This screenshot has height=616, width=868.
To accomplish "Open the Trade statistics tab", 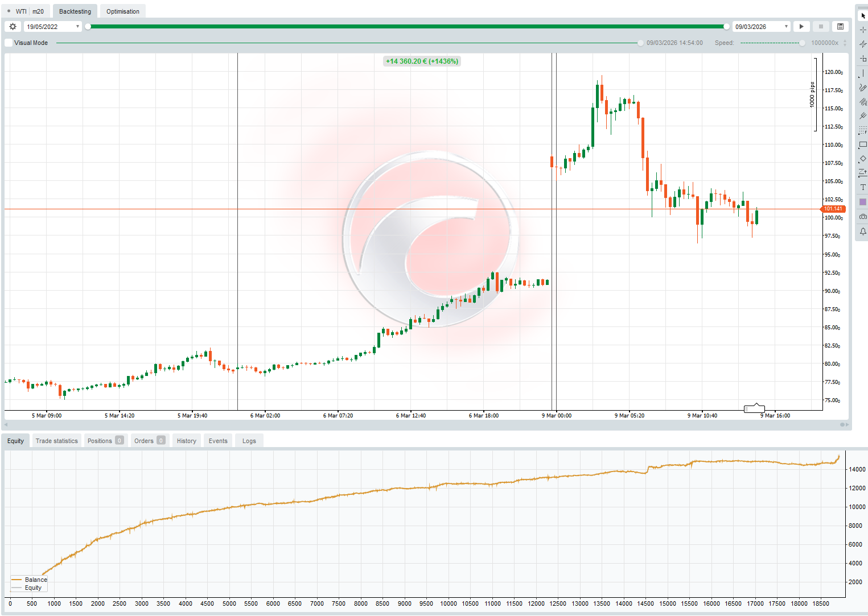I will pyautogui.click(x=56, y=440).
